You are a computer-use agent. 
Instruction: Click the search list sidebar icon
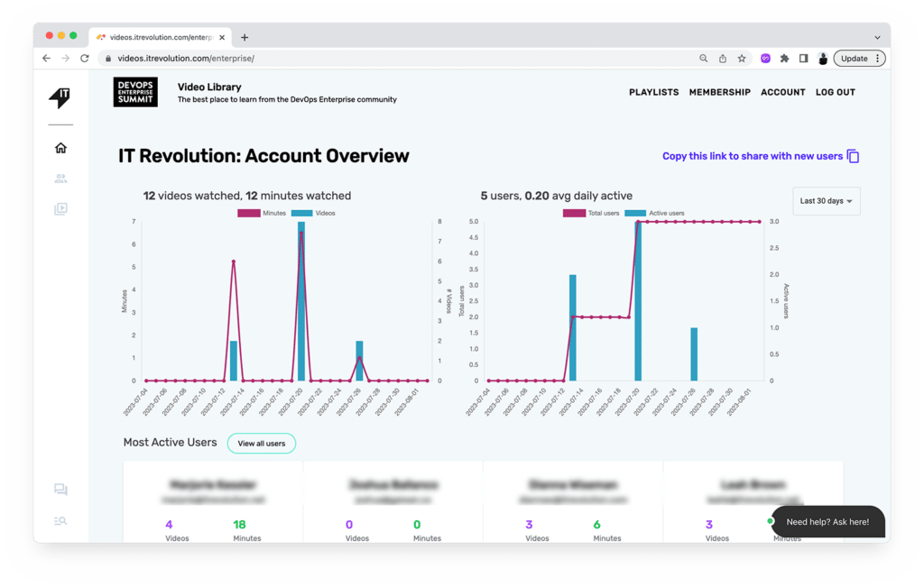(60, 521)
